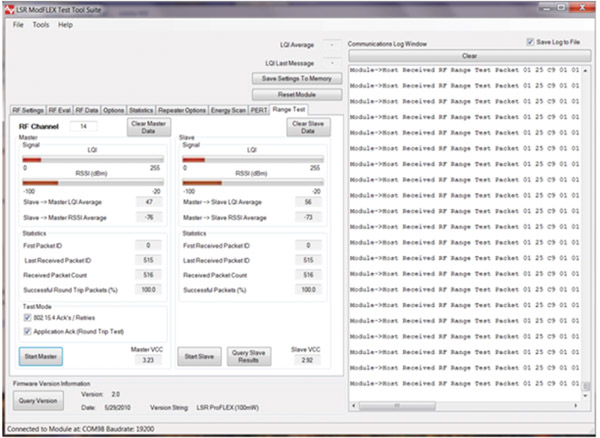Click Successful Round Trip Packets (%) value
Viewport: 600px width, 438px height.
coord(148,290)
